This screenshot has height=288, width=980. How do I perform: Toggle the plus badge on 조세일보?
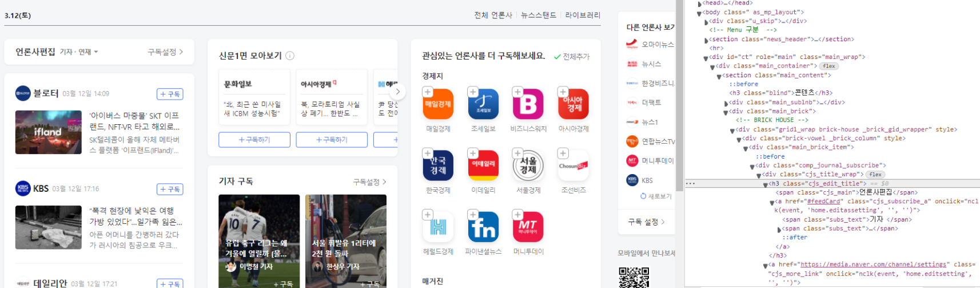tap(472, 92)
